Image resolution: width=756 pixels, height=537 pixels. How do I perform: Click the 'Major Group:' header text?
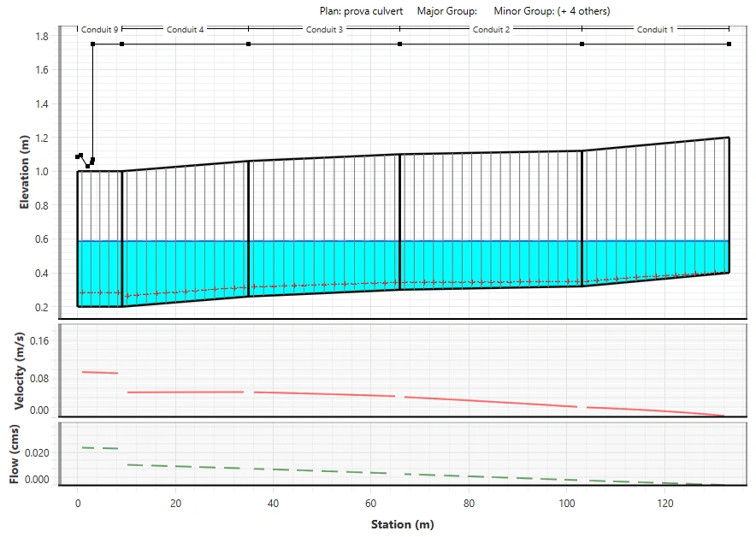coord(449,11)
